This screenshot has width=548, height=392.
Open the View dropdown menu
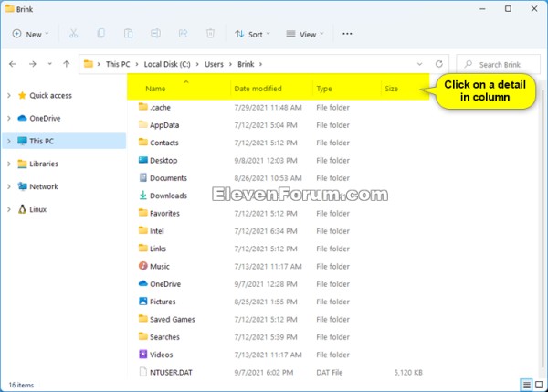[305, 34]
